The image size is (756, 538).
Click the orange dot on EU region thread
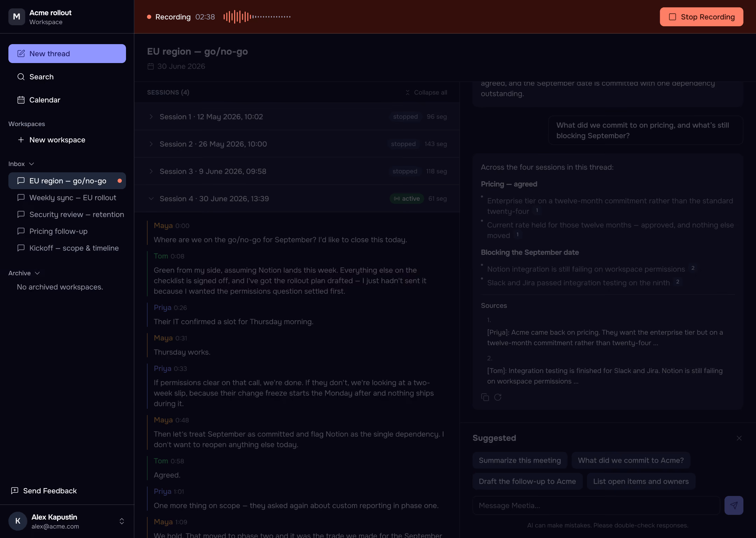click(120, 181)
